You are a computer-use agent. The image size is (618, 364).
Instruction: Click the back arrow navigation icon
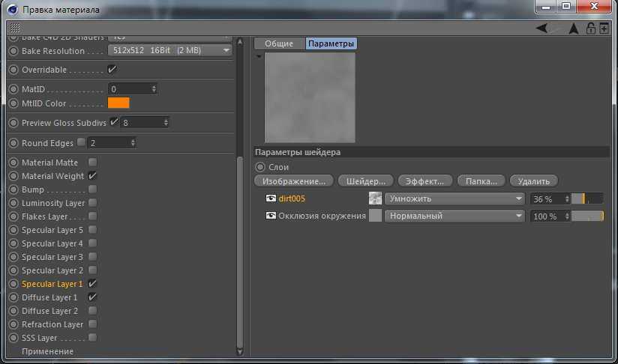coord(541,28)
